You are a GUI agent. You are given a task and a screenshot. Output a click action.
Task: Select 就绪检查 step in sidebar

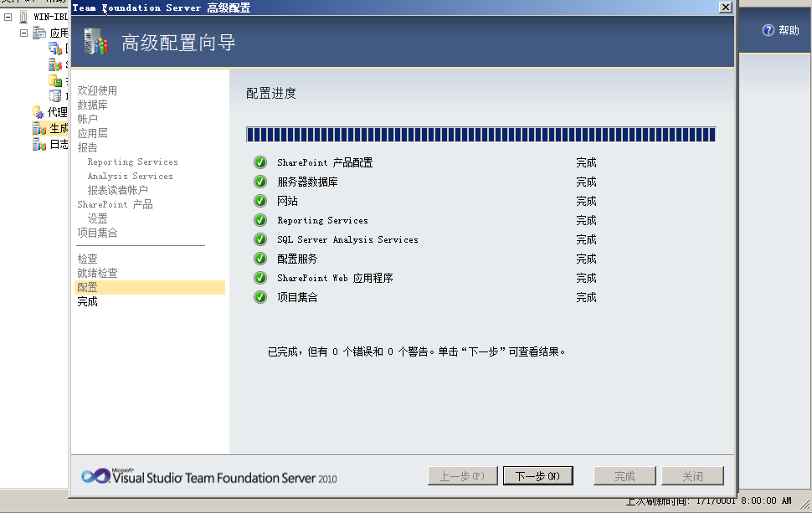[97, 273]
